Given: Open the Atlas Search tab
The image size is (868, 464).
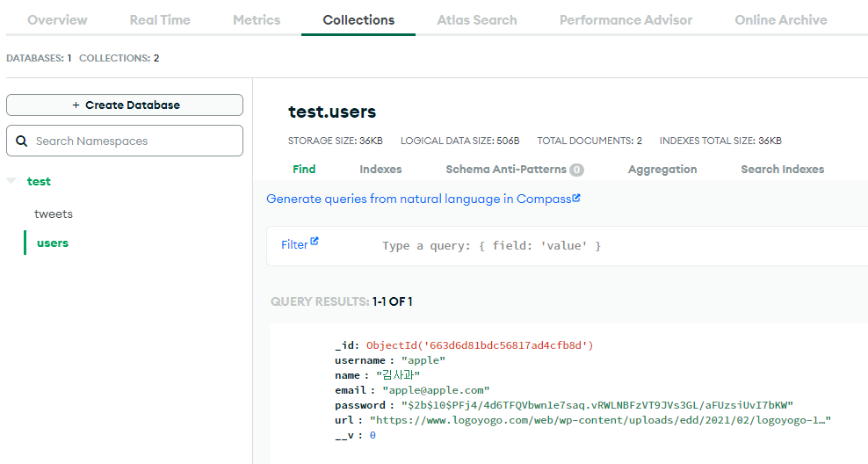Looking at the screenshot, I should click(x=477, y=19).
